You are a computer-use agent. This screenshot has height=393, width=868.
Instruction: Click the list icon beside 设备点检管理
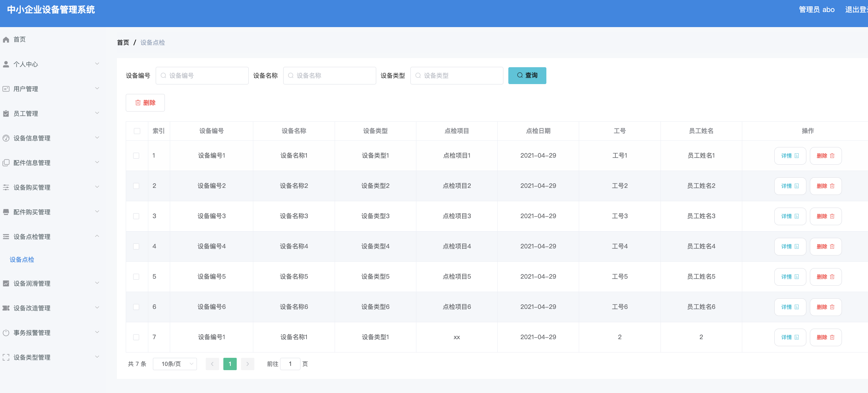pos(6,236)
